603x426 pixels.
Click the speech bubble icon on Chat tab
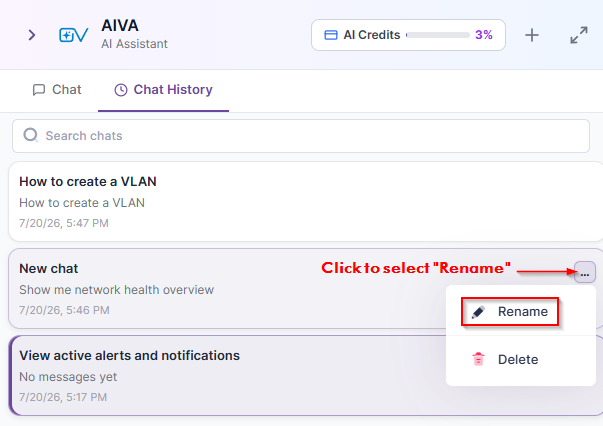click(x=39, y=90)
